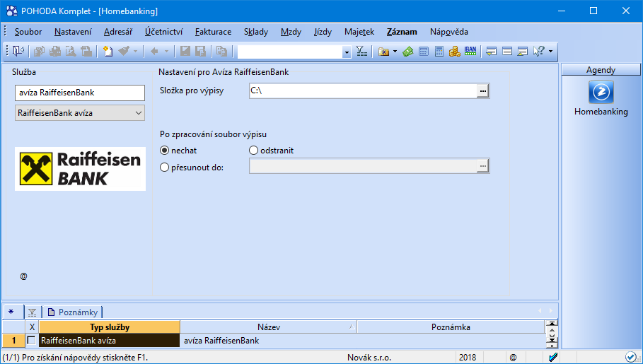
Task: Click the filter icon tab above table
Action: 33,312
